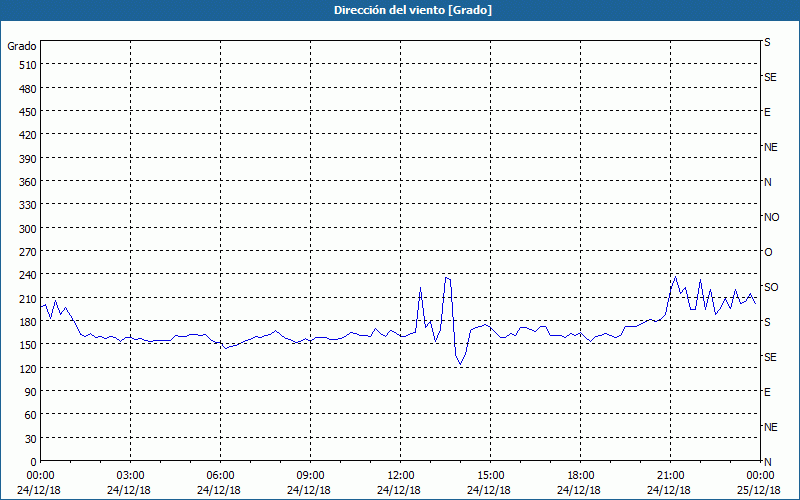
Task: Click the 24/12/18 date under 12:00
Action: coord(399,490)
